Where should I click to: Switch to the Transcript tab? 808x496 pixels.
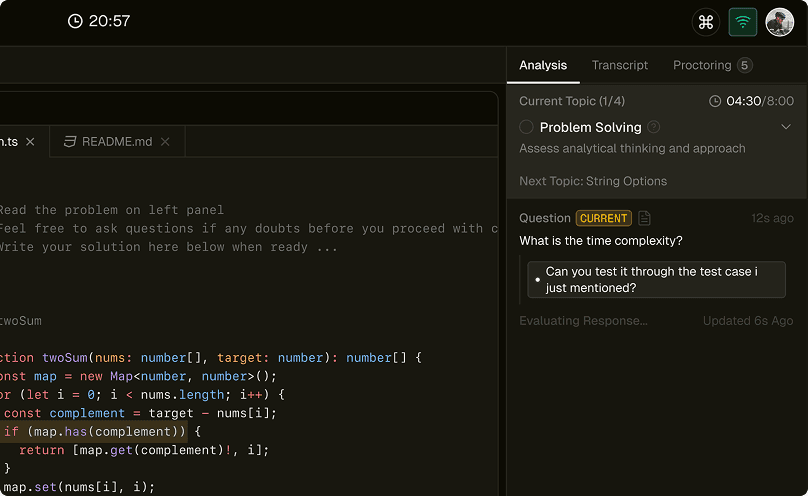pos(620,65)
